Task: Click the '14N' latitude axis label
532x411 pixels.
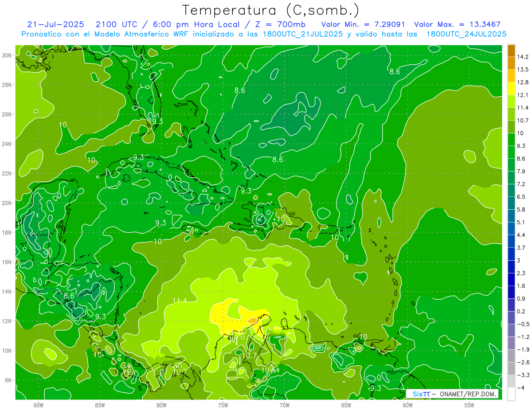Action: (x=8, y=291)
